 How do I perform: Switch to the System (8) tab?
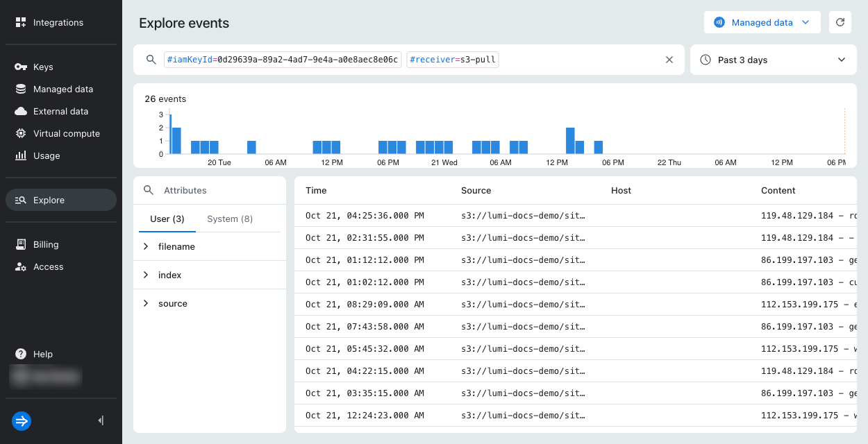(x=230, y=219)
